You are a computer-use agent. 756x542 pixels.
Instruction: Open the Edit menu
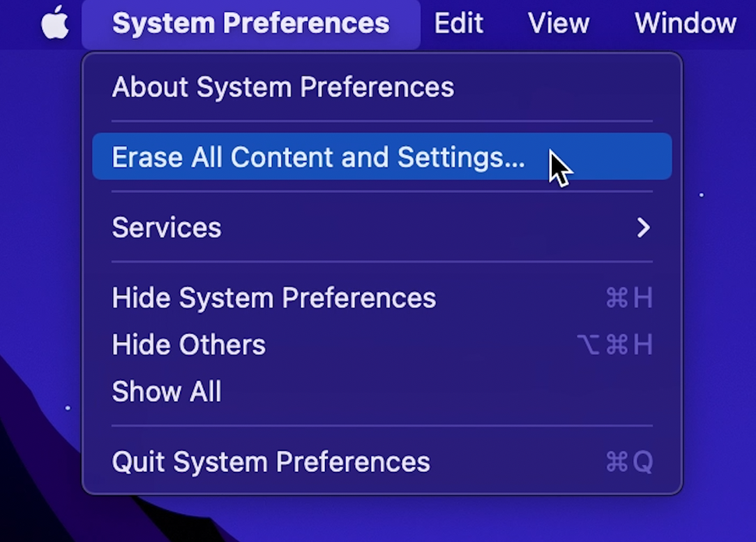pos(458,23)
